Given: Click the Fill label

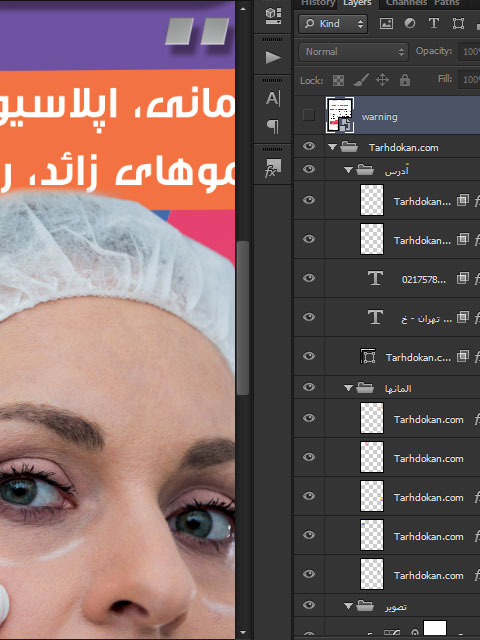Looking at the screenshot, I should tap(445, 79).
